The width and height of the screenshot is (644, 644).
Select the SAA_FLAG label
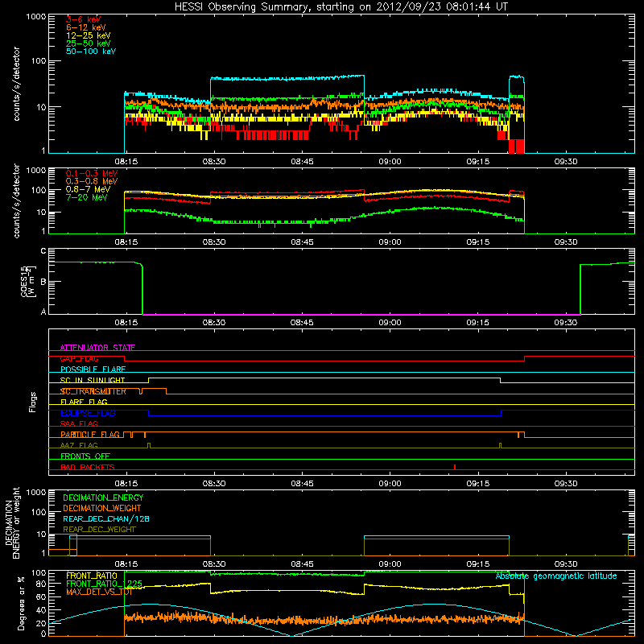(x=79, y=423)
